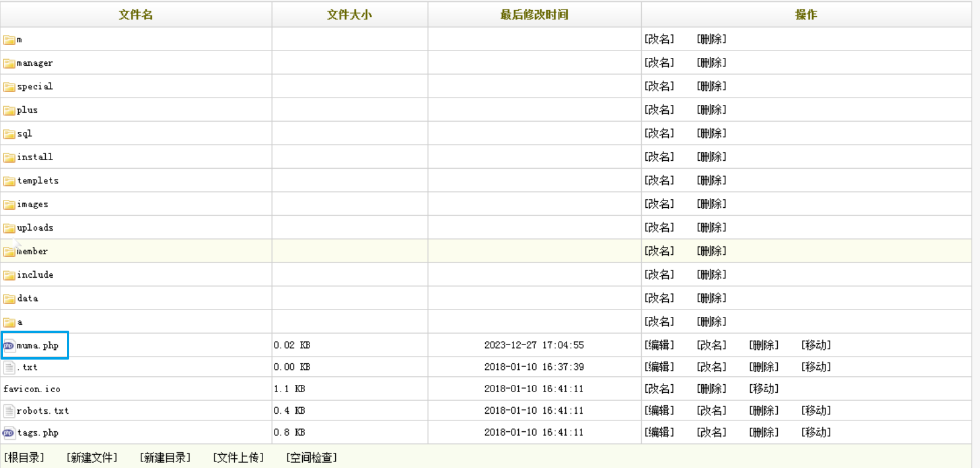This screenshot has height=468, width=980.
Task: Click the robots.txt document icon
Action: [x=9, y=411]
